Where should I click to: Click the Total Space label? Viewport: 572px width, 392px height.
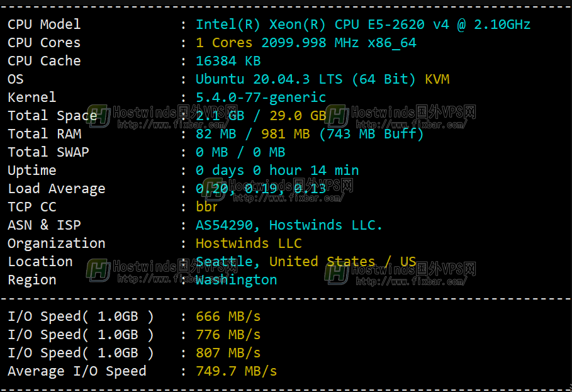pos(52,116)
